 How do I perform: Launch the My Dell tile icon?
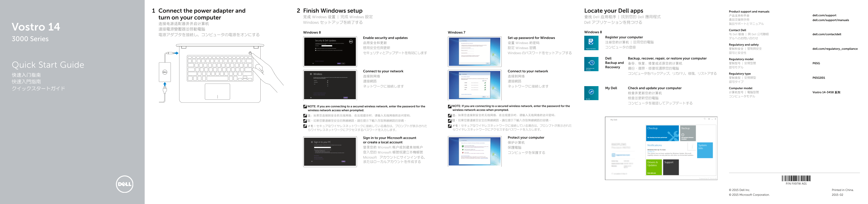591,93
